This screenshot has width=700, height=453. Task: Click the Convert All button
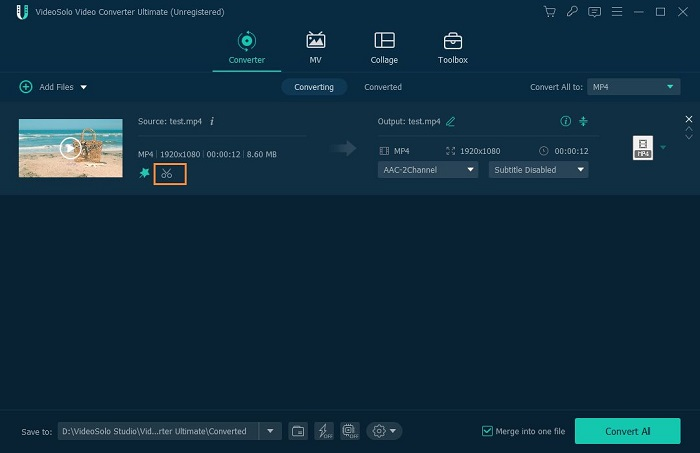click(x=628, y=431)
